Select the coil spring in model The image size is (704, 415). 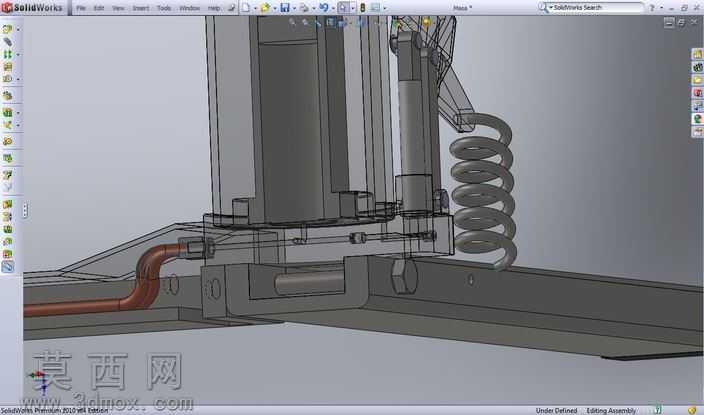pos(484,191)
